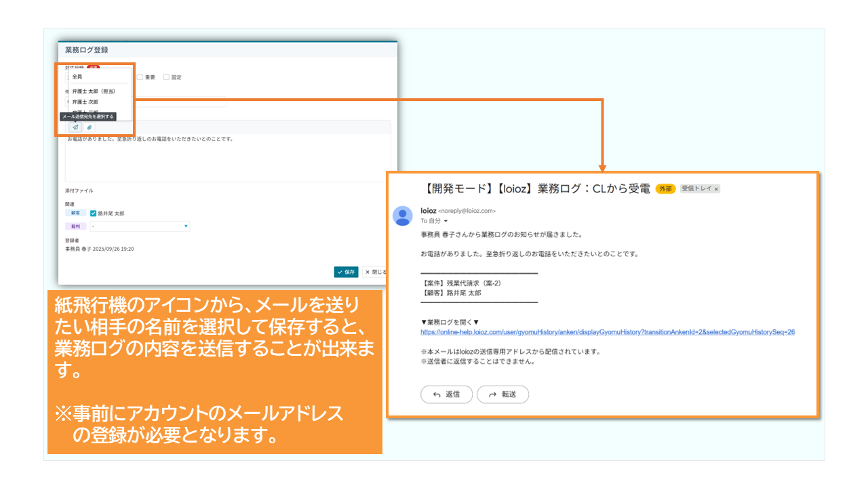Screen dimensions: 868x488
Task: Choose 弁護士 次郎 from recipient list
Action: (85, 102)
